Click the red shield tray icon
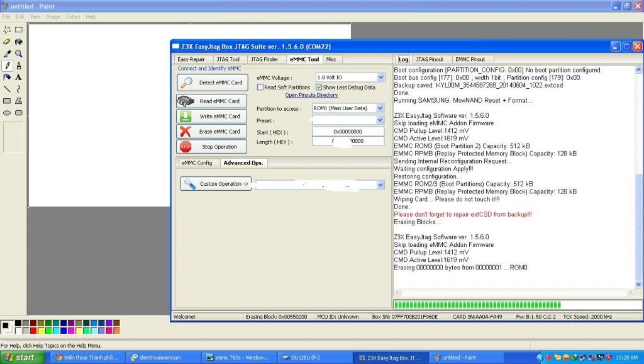 609,358
